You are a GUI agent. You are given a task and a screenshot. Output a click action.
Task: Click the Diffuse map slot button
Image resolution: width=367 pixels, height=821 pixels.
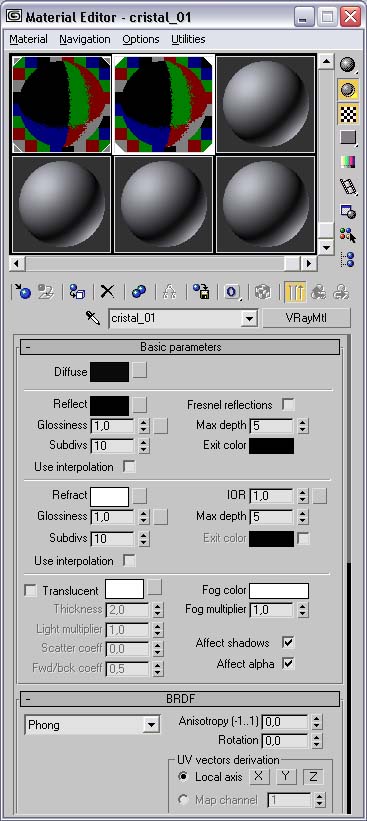coord(139,370)
